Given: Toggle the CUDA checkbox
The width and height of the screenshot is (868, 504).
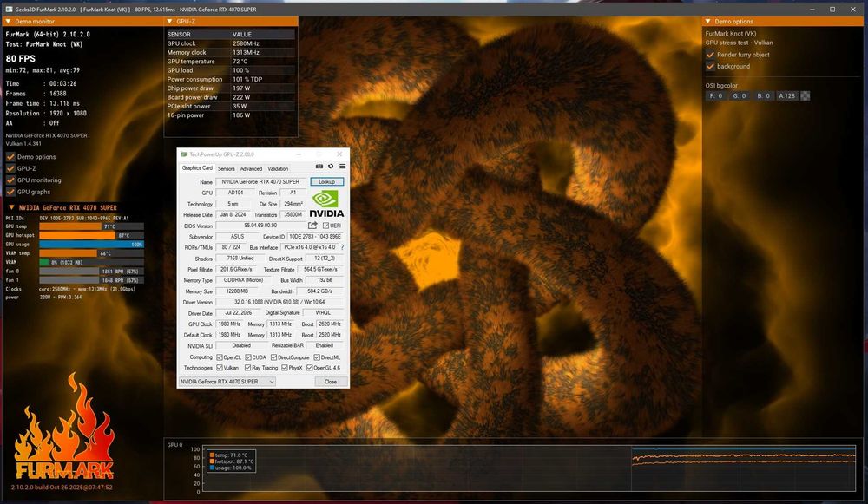Looking at the screenshot, I should tap(248, 357).
